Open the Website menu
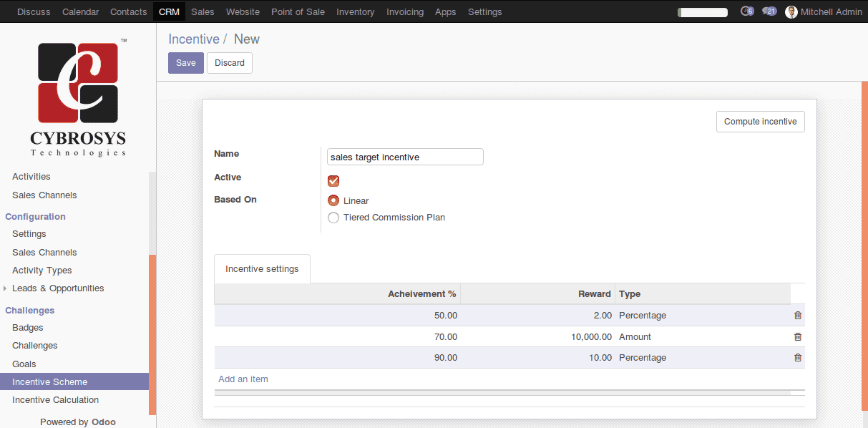Viewport: 868px width, 428px height. 243,12
